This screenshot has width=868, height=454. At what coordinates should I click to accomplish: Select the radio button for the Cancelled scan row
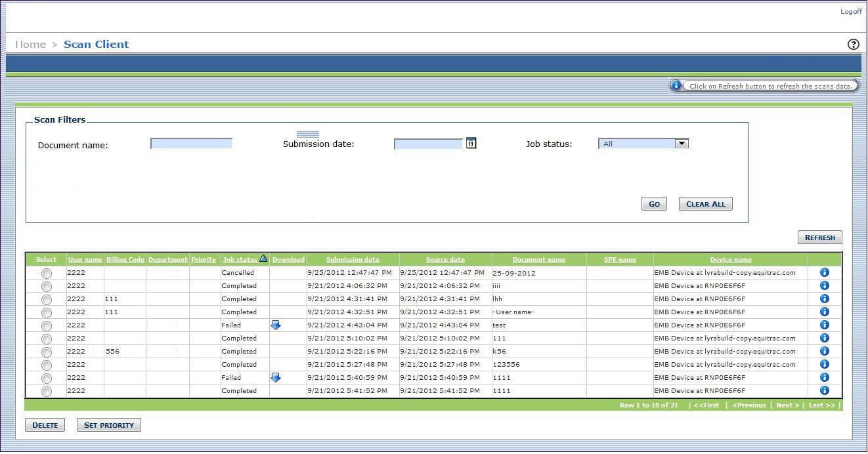46,272
